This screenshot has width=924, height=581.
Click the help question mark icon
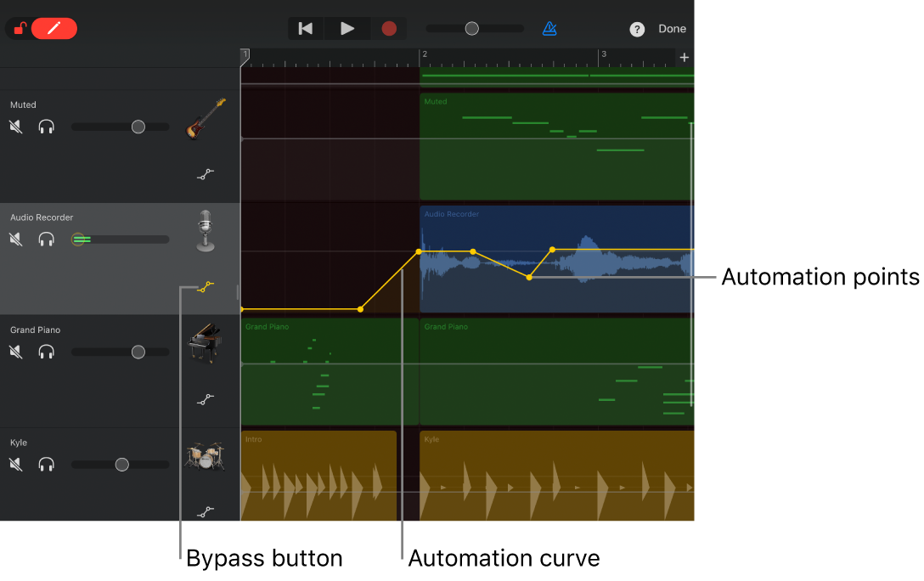637,29
